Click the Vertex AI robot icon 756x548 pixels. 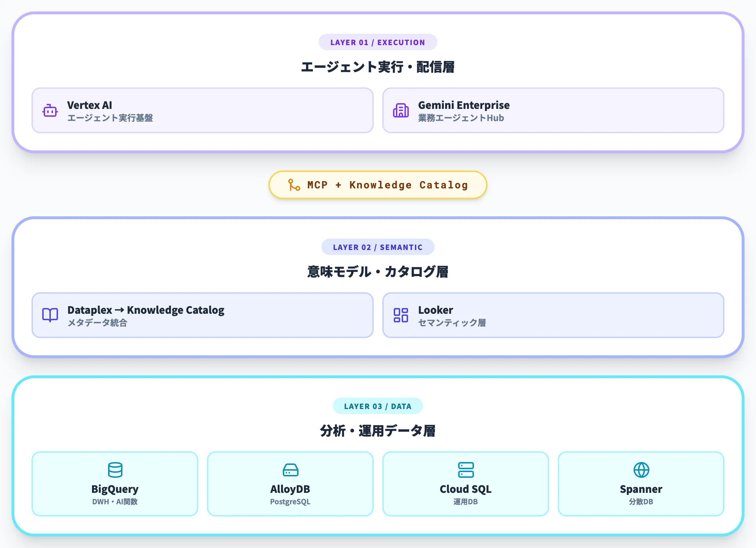coord(50,111)
